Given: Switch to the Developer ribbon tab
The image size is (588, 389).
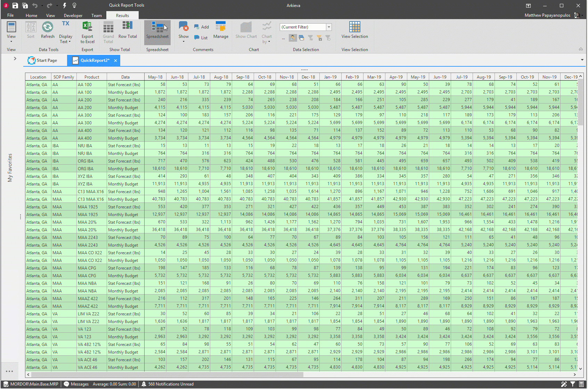Looking at the screenshot, I should [x=73, y=15].
